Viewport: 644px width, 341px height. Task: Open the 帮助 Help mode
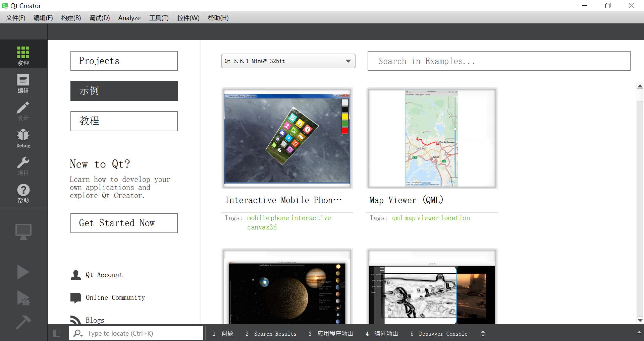(23, 193)
